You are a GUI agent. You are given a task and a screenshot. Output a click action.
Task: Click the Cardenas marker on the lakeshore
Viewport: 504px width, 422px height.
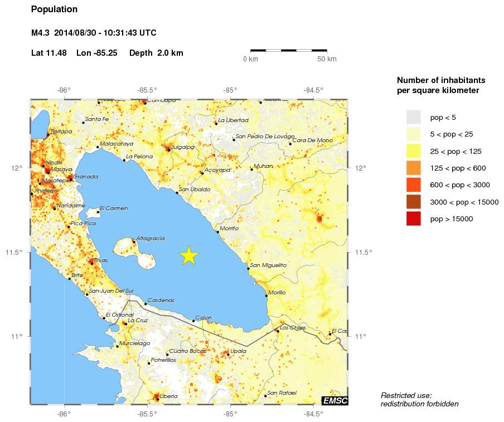coord(146,304)
